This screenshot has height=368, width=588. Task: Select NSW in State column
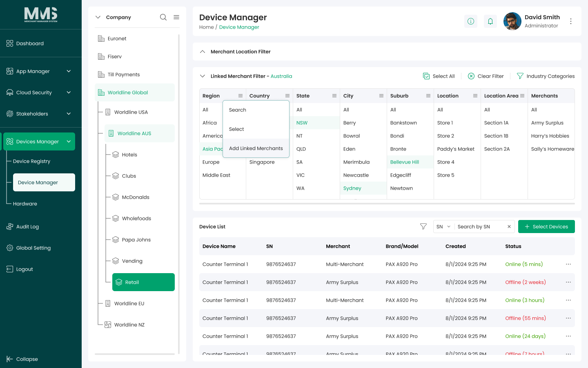316,123
